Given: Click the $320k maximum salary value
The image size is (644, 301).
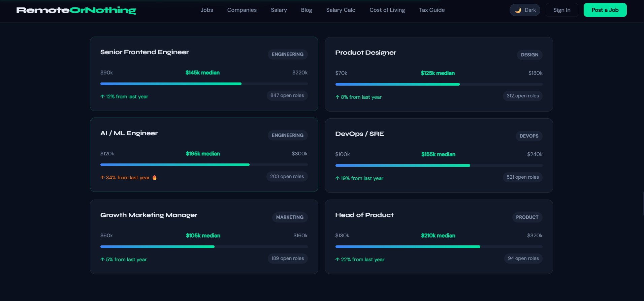Looking at the screenshot, I should [535, 236].
